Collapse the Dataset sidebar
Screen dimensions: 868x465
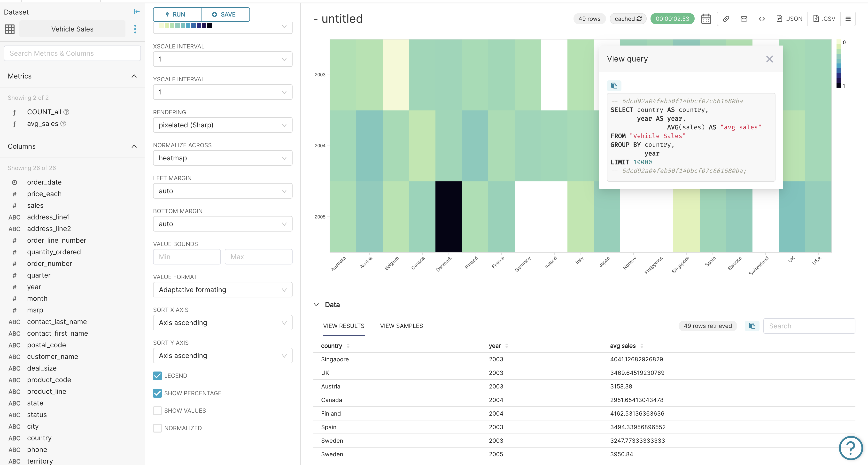click(136, 11)
